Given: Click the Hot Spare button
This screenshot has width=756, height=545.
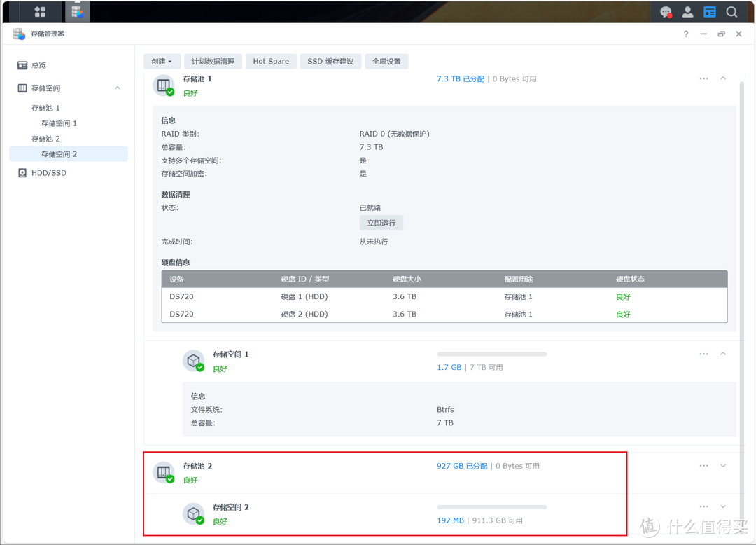Looking at the screenshot, I should [271, 62].
